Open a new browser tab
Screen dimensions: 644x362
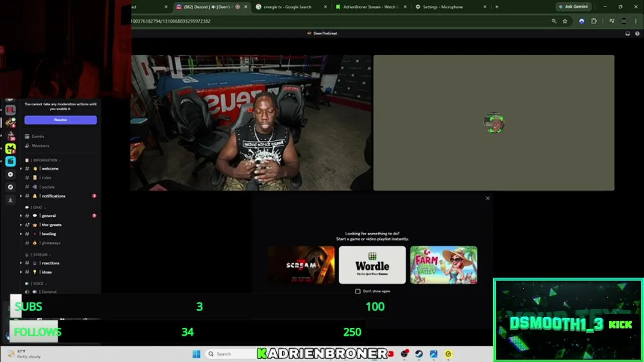tap(497, 7)
